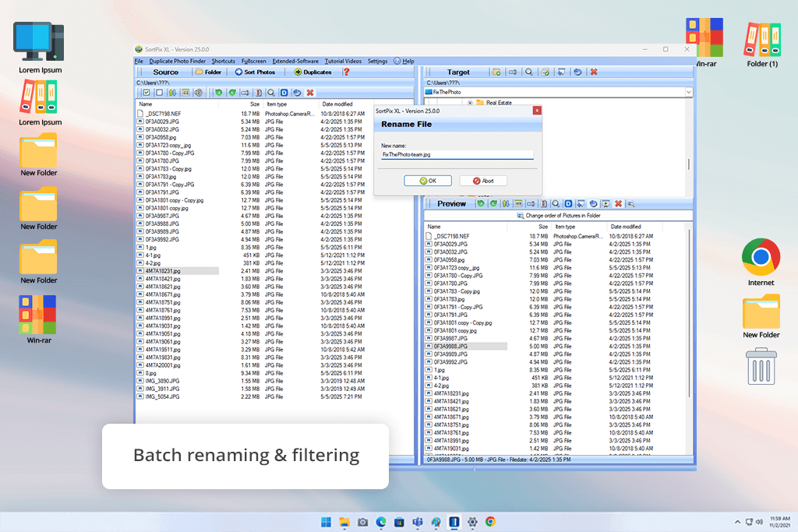Click the red question mark help icon

[347, 72]
